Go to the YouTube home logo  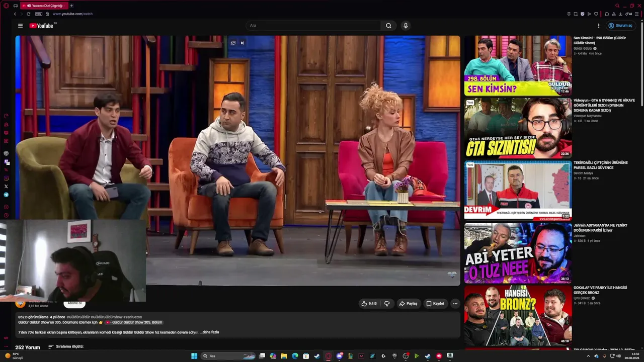click(41, 26)
